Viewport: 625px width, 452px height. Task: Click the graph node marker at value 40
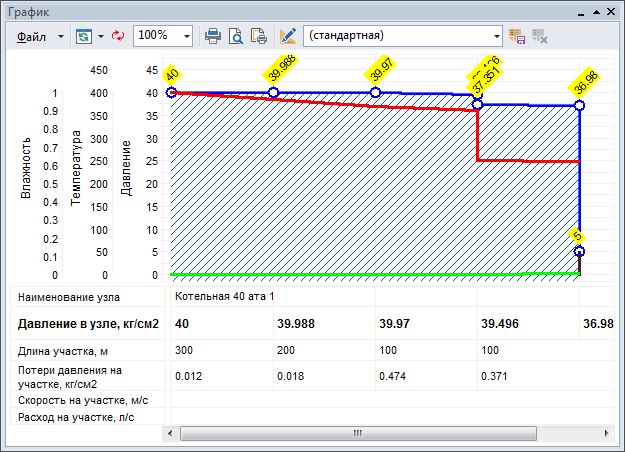click(x=171, y=92)
